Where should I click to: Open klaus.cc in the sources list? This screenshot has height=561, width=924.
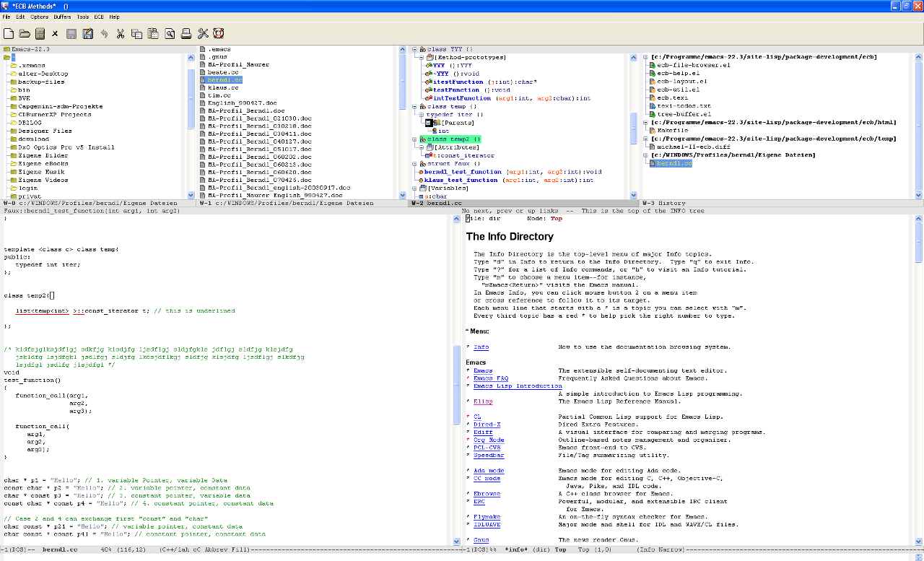pos(222,87)
